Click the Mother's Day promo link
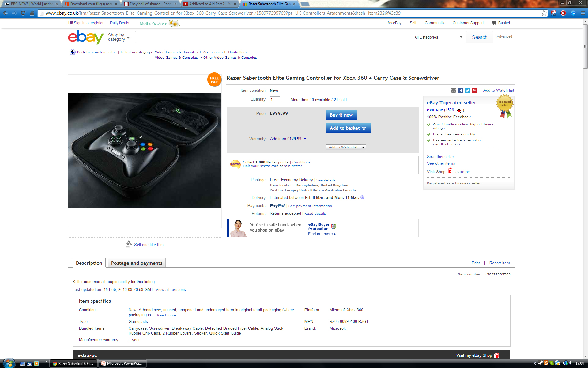Screen dimensions: 588x368 (x=159, y=23)
